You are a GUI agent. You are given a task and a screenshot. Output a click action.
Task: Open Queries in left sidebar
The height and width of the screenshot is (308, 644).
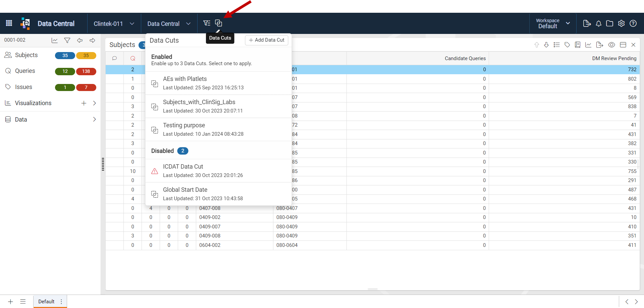point(25,71)
